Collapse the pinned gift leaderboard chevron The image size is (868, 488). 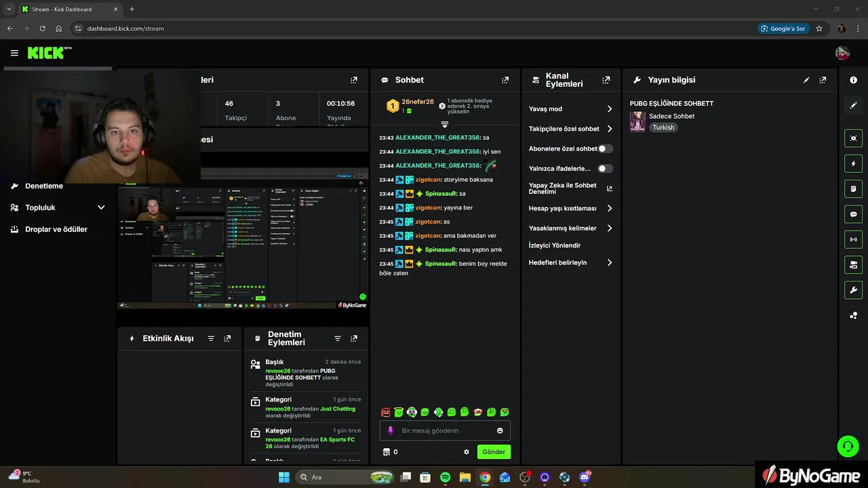[x=445, y=125]
